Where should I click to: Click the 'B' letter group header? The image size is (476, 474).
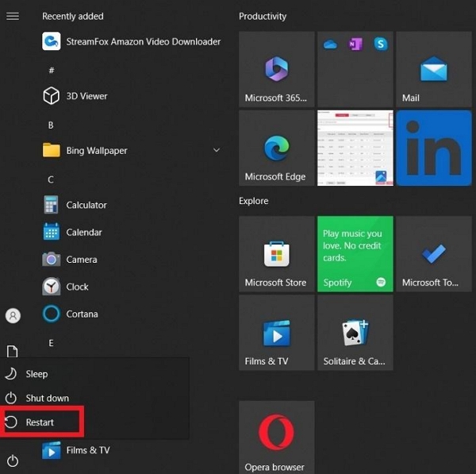[51, 125]
